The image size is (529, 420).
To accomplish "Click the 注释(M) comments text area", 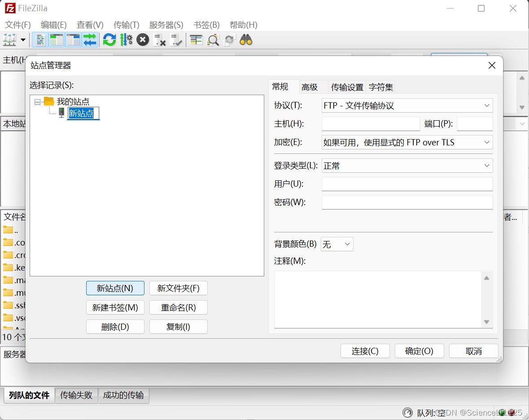I will pyautogui.click(x=378, y=300).
